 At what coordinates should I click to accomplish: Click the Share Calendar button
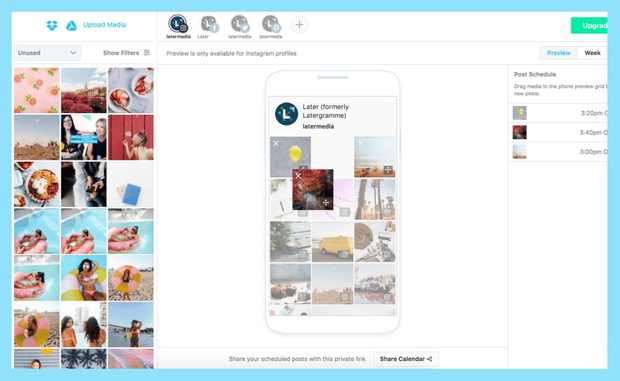406,359
